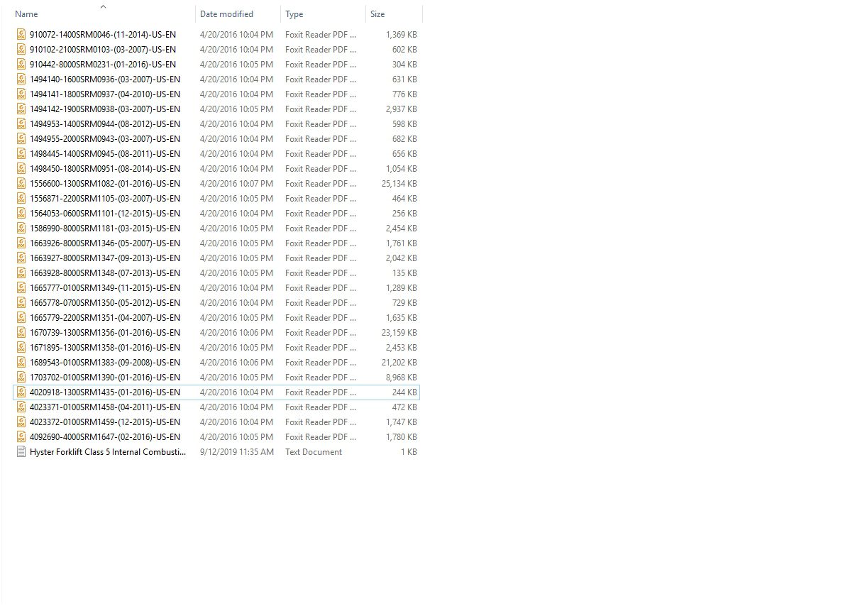The image size is (867, 616).
Task: Click PDF icon of 910442-8000SRM0231 file
Action: tap(21, 64)
